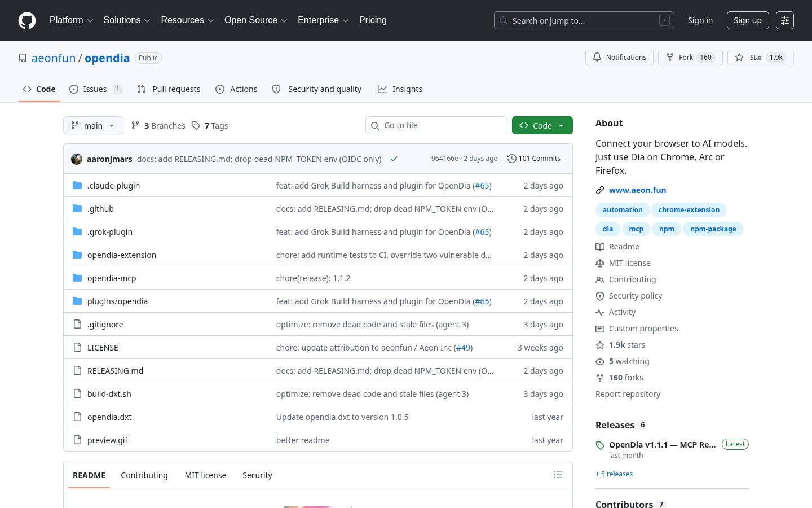View 3 Branches
The height and width of the screenshot is (508, 812).
click(158, 125)
